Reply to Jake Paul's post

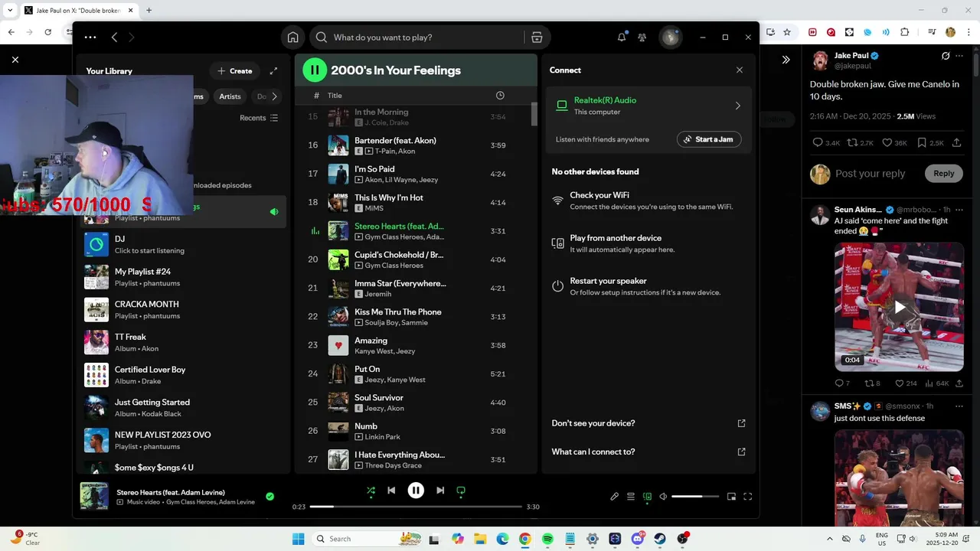pyautogui.click(x=818, y=143)
